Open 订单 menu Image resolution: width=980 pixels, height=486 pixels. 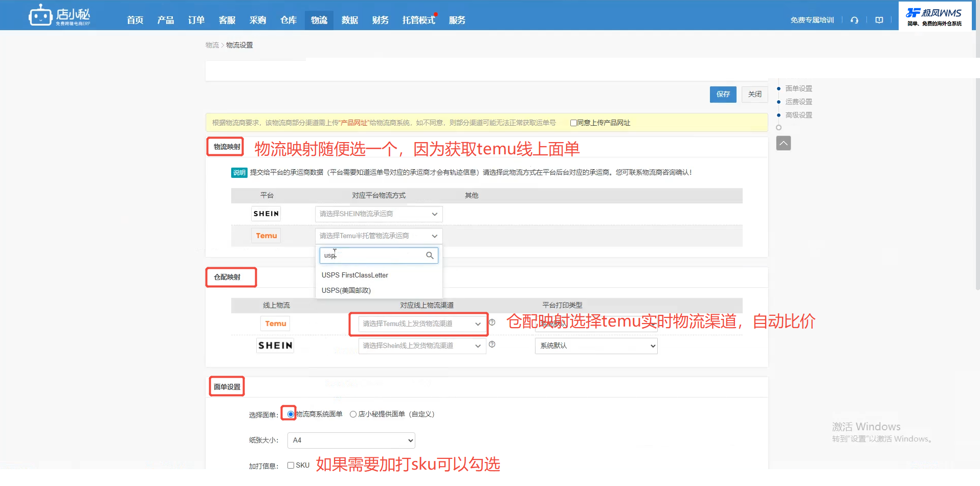(196, 20)
